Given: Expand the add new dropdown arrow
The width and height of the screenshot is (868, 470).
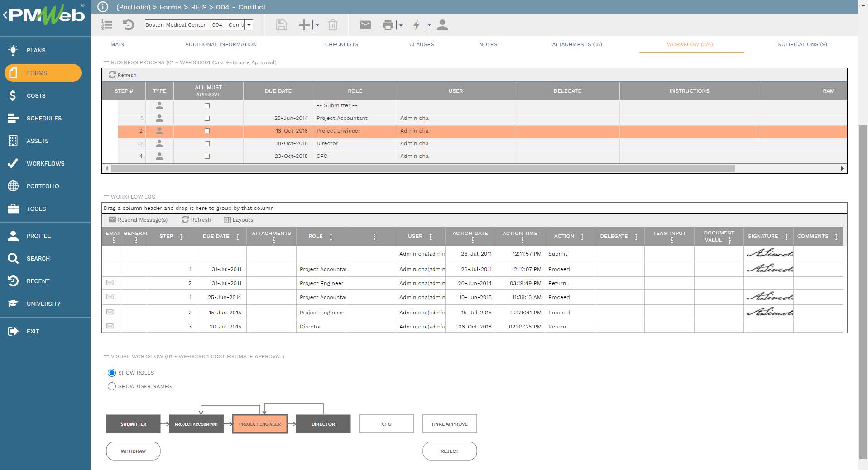Looking at the screenshot, I should point(317,25).
